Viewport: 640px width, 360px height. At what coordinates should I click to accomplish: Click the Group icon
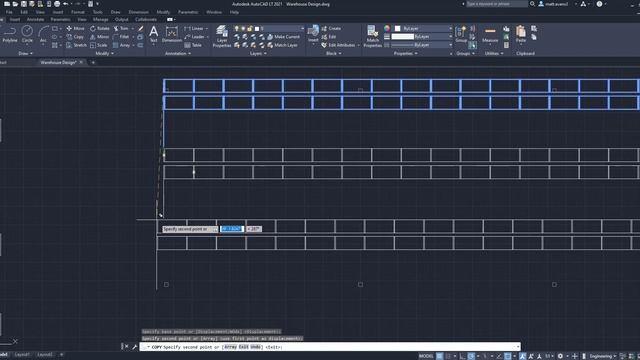(461, 34)
